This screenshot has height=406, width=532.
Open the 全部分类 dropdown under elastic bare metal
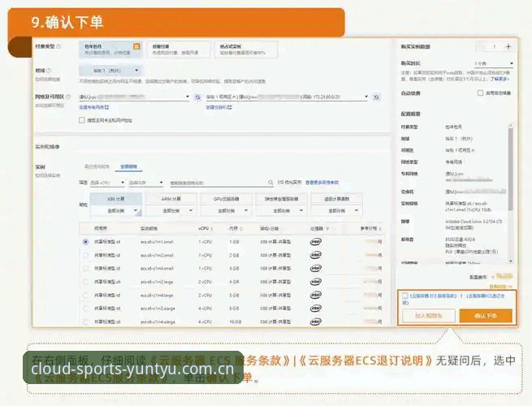point(282,210)
